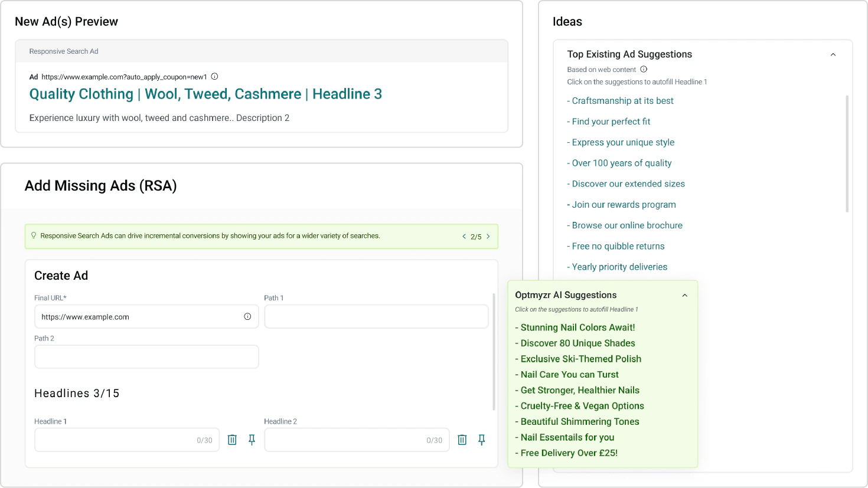Select suggestion Yearly priority deliveries
This screenshot has width=868, height=488.
click(x=617, y=267)
